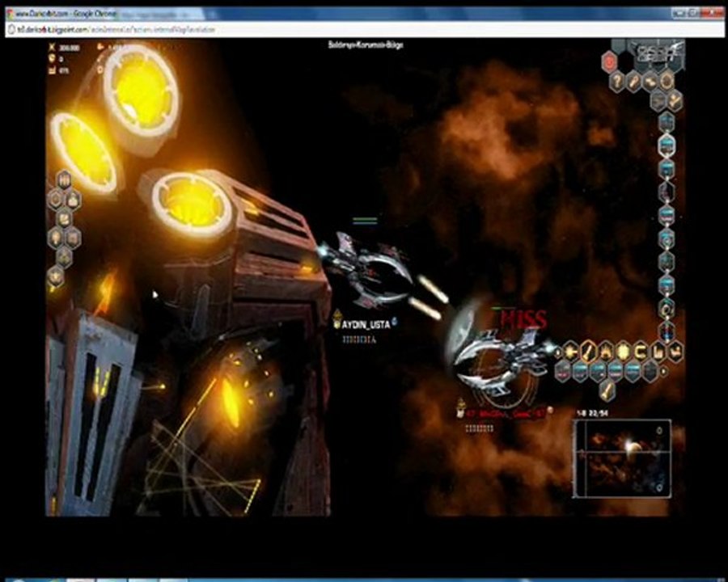Viewport: 728px width, 582px height.
Task: Open the question mark help icon
Action: click(616, 82)
